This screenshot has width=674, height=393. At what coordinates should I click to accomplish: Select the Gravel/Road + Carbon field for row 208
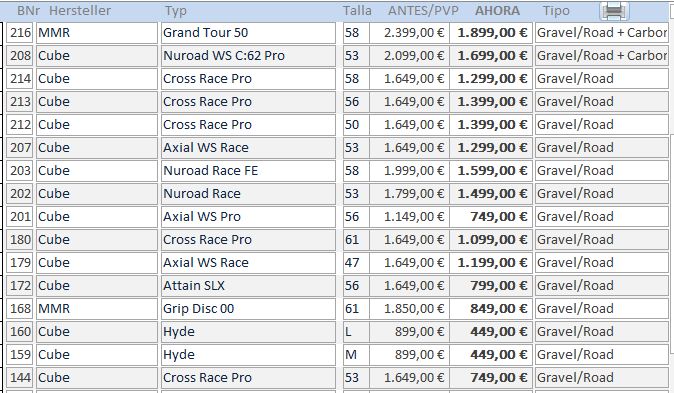click(x=601, y=56)
